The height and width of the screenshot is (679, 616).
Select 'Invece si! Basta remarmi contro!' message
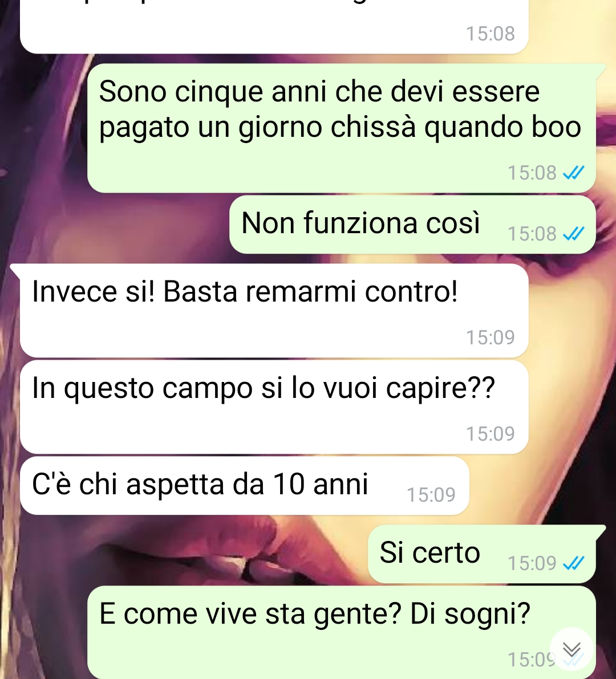click(x=274, y=311)
